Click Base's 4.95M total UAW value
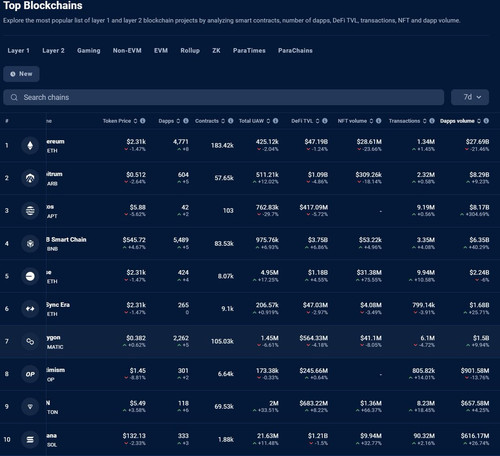The image size is (500, 456). [269, 272]
